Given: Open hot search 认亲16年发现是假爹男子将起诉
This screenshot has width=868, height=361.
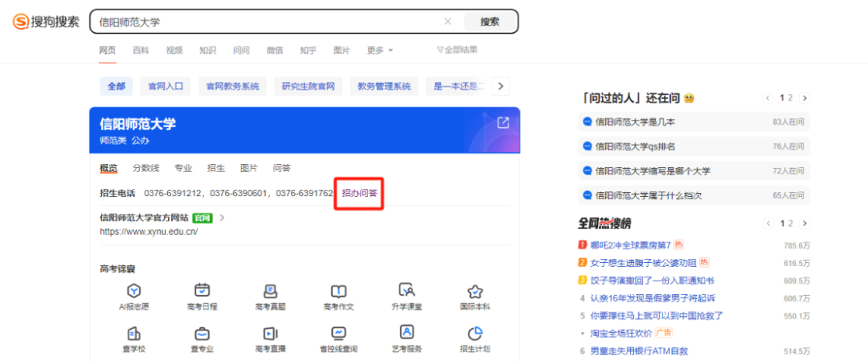Looking at the screenshot, I should pos(653,297).
